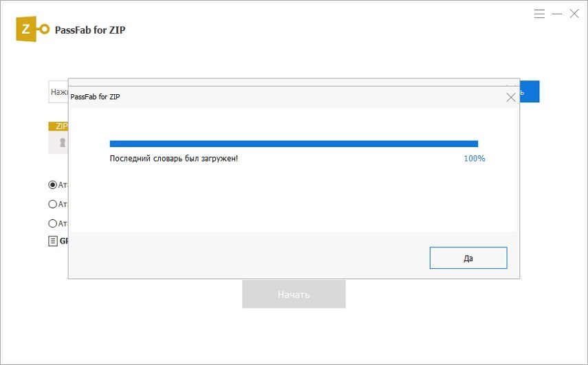Click the blue dictionary loading progress bar
The height and width of the screenshot is (365, 588).
(294, 144)
